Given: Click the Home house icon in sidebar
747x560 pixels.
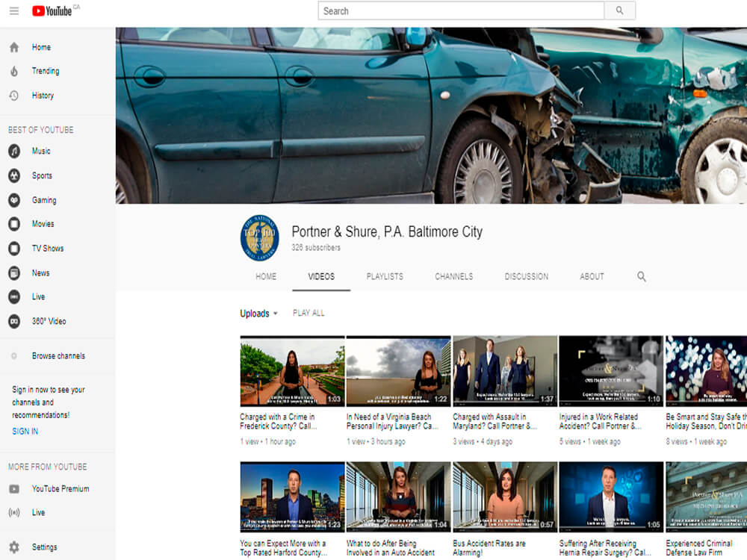Looking at the screenshot, I should tap(14, 47).
